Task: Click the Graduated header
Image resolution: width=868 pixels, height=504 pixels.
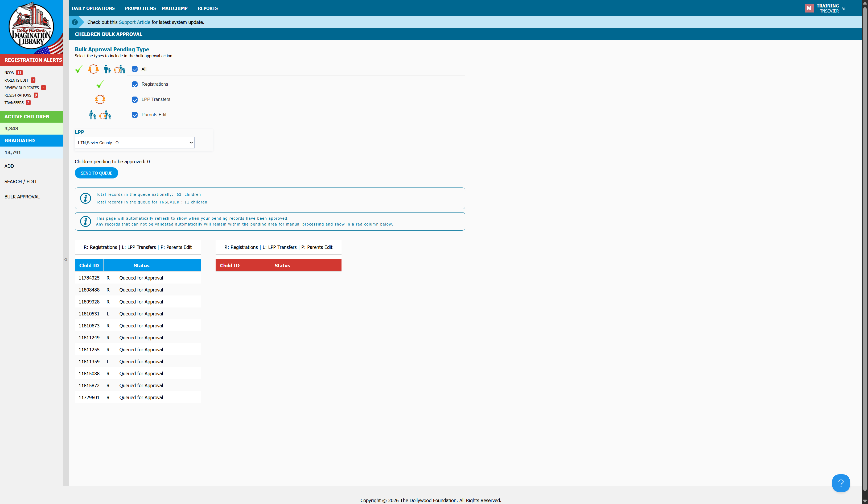Action: tap(31, 140)
